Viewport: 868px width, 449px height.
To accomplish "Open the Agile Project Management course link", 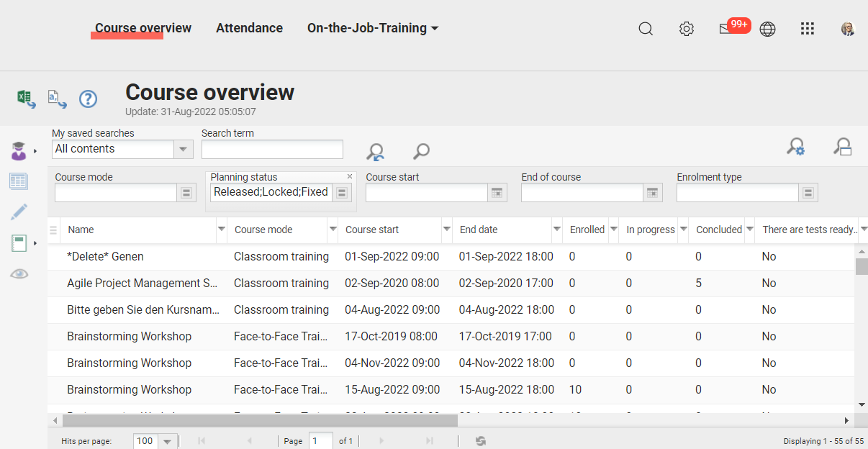I will 141,283.
